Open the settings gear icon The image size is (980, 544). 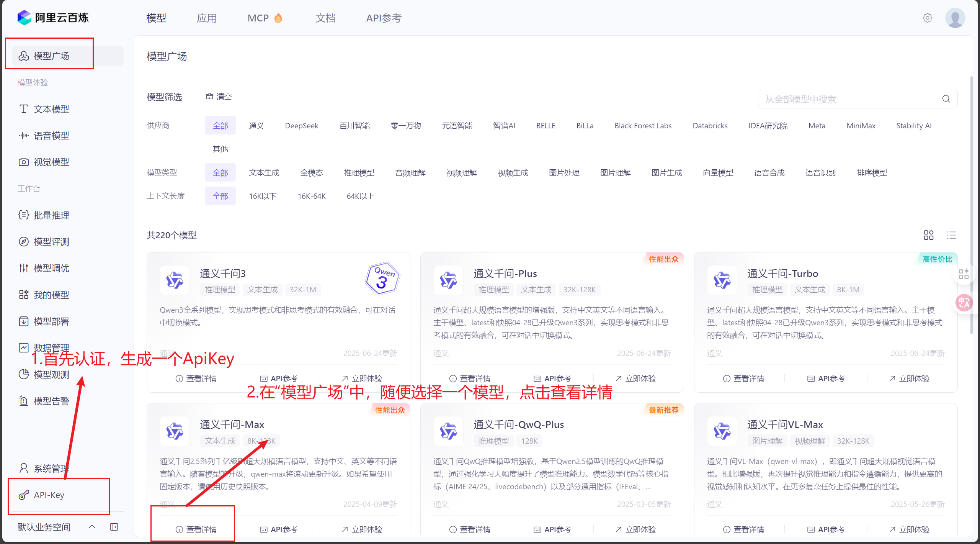[927, 18]
